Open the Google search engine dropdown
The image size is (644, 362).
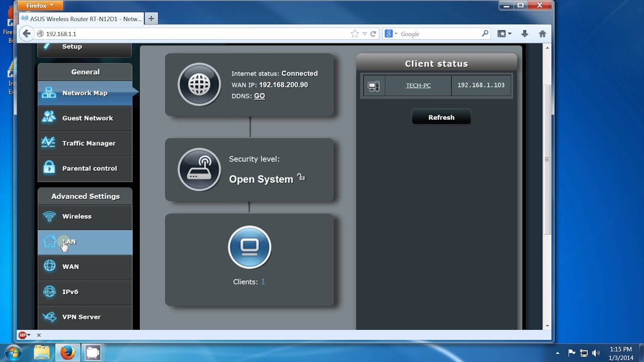click(391, 34)
